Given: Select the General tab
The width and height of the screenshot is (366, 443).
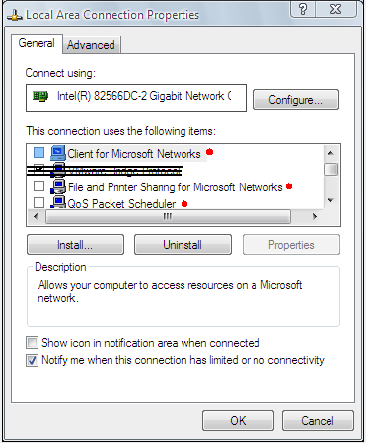Looking at the screenshot, I should (x=37, y=43).
